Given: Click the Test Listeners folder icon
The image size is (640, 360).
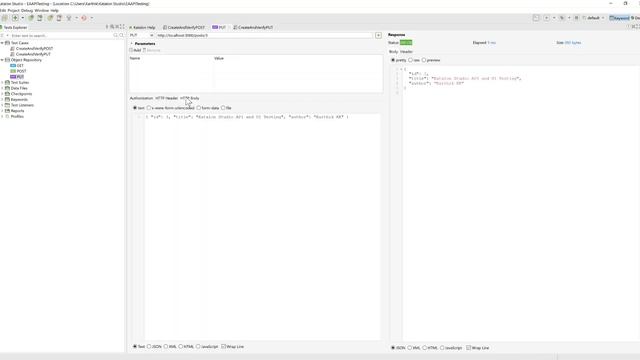Looking at the screenshot, I should pos(7,105).
